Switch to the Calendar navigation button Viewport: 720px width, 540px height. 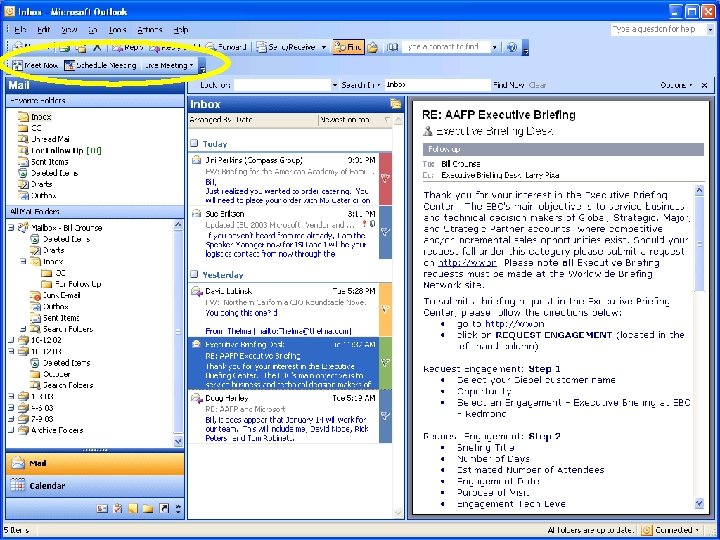tap(95, 485)
